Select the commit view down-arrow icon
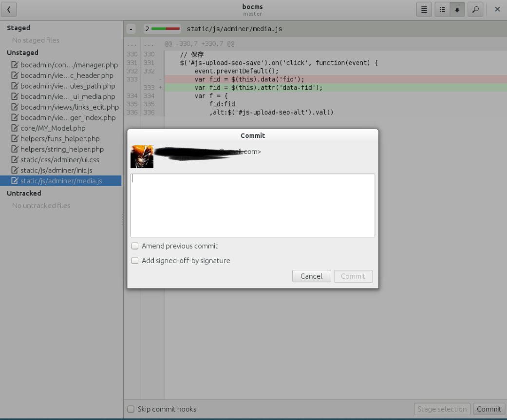Screen dimensions: 507x420 [457, 9]
